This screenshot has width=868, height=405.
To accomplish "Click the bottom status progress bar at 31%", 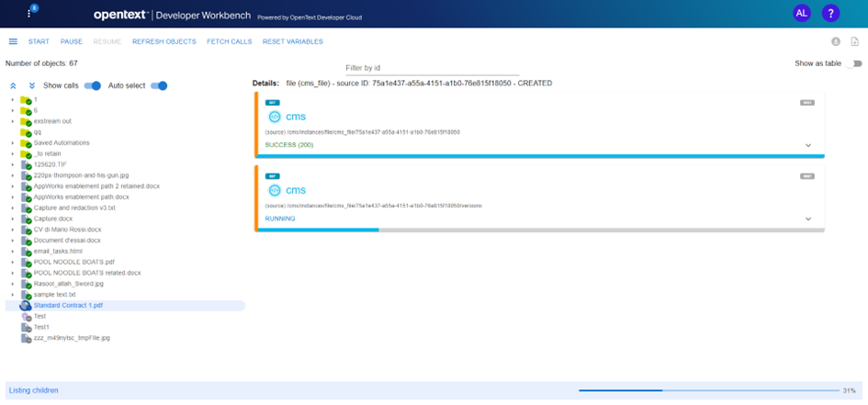I will click(709, 390).
